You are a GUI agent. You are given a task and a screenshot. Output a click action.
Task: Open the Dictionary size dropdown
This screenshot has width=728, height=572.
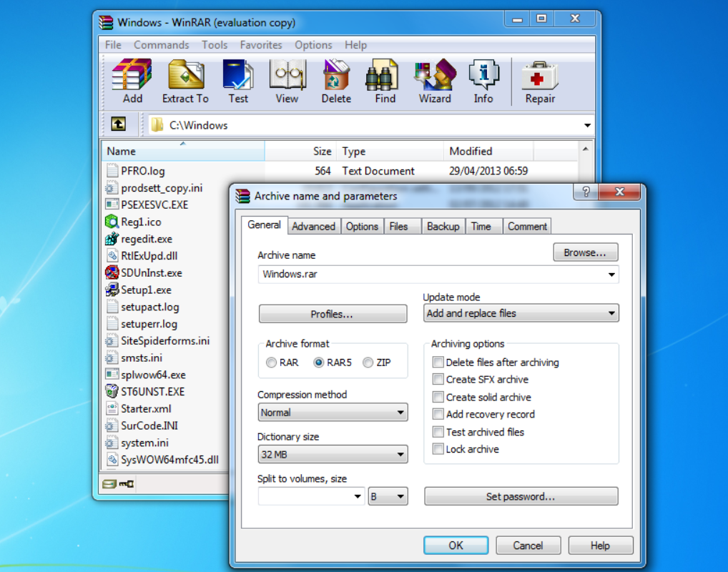(333, 455)
